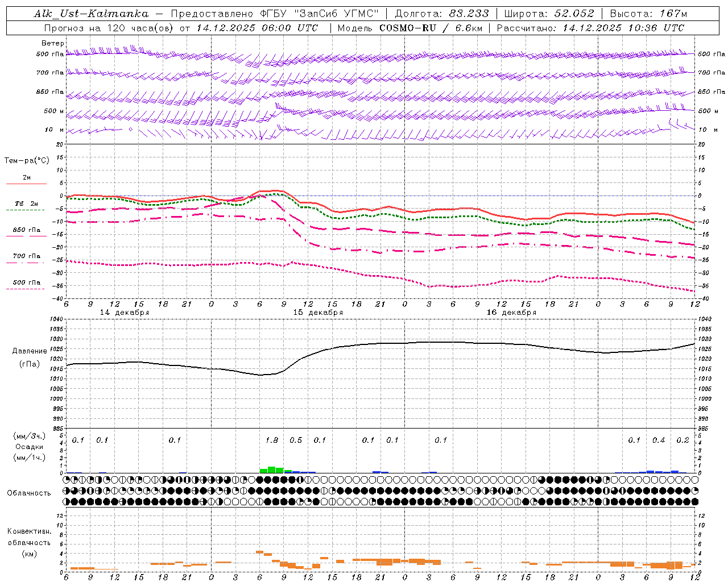Click the date label 15 декабря
This screenshot has height=582, width=728.
point(318,313)
